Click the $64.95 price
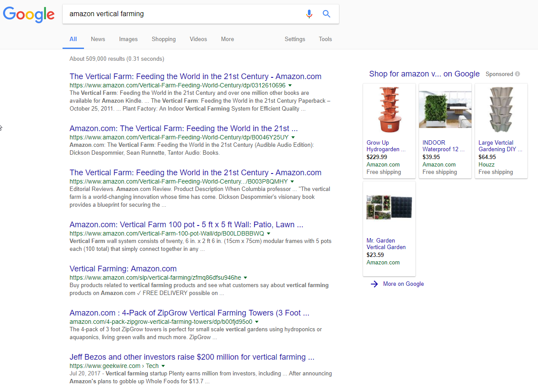 487,157
